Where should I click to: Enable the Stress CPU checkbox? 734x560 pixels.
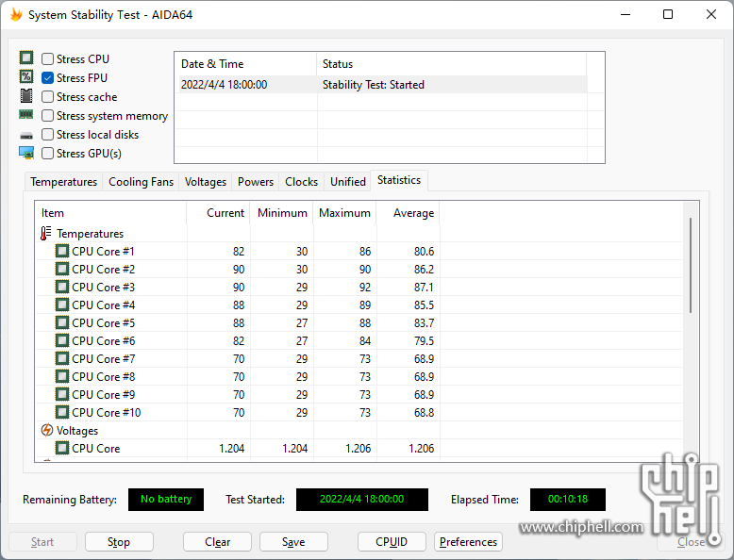tap(47, 59)
